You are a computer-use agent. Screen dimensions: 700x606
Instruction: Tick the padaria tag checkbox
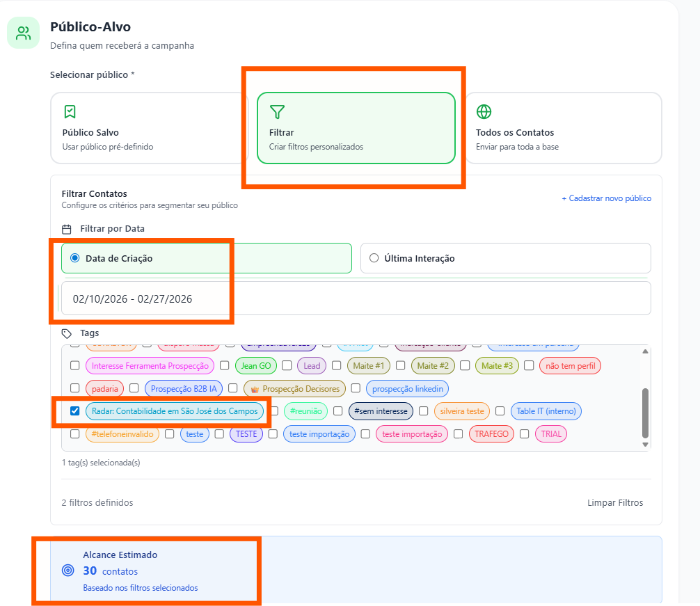click(74, 388)
